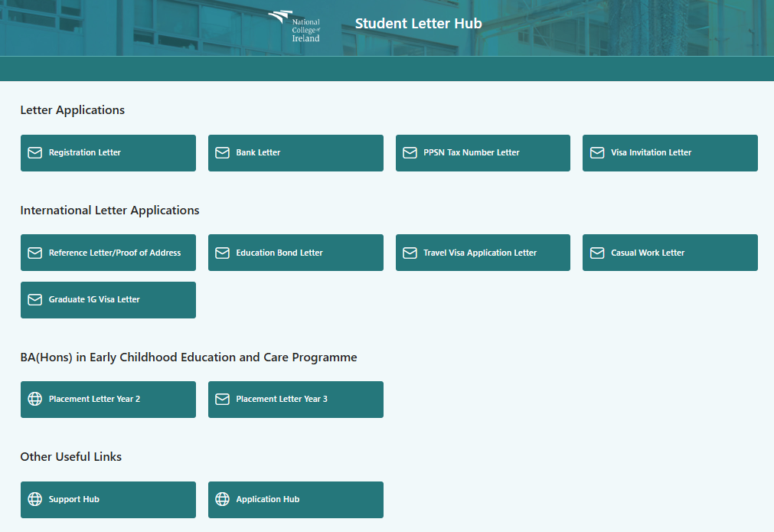Go to the Support Hub link
The width and height of the screenshot is (774, 532).
coord(108,499)
